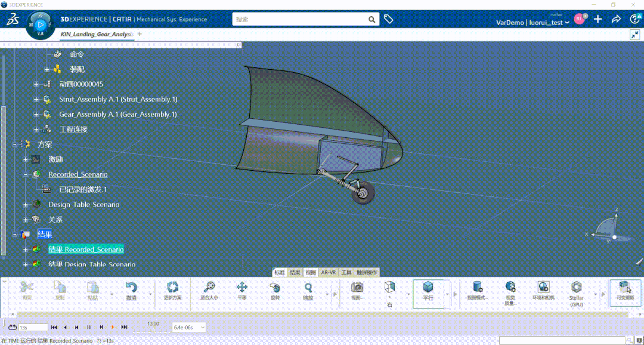
Task: Select 结果 Recorded_Scenario tree item
Action: pos(86,249)
